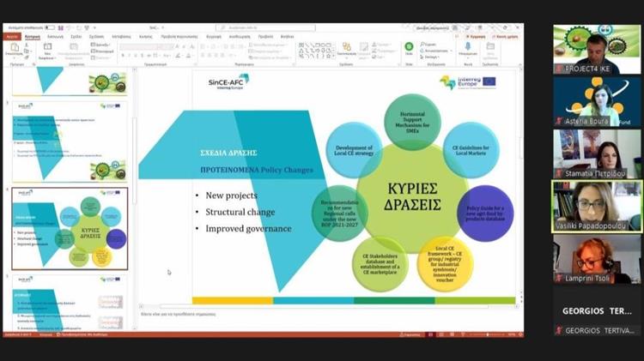Image resolution: width=644 pixels, height=361 pixels.
Task: Switch to the Insert ribbon tab
Action: 55,37
